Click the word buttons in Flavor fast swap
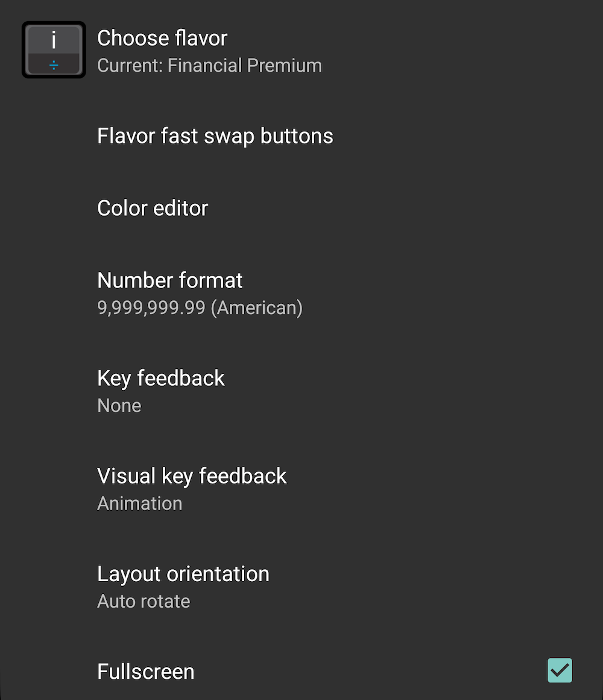 click(x=297, y=136)
